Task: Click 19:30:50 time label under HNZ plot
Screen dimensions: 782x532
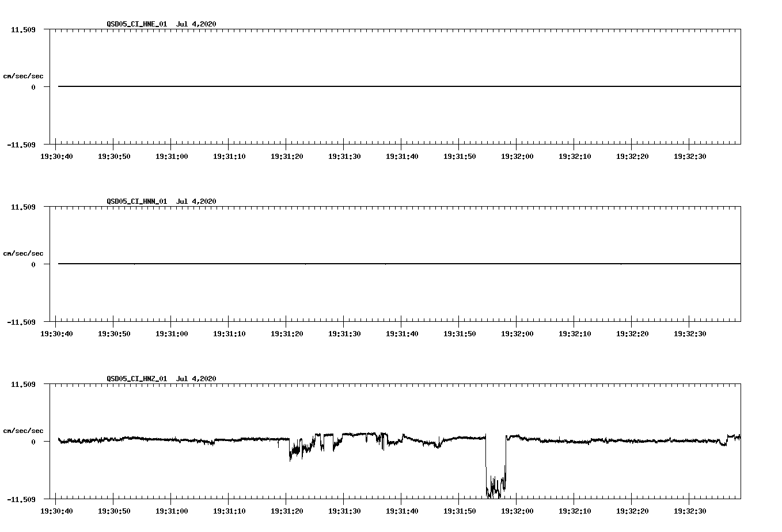Action: (x=114, y=511)
